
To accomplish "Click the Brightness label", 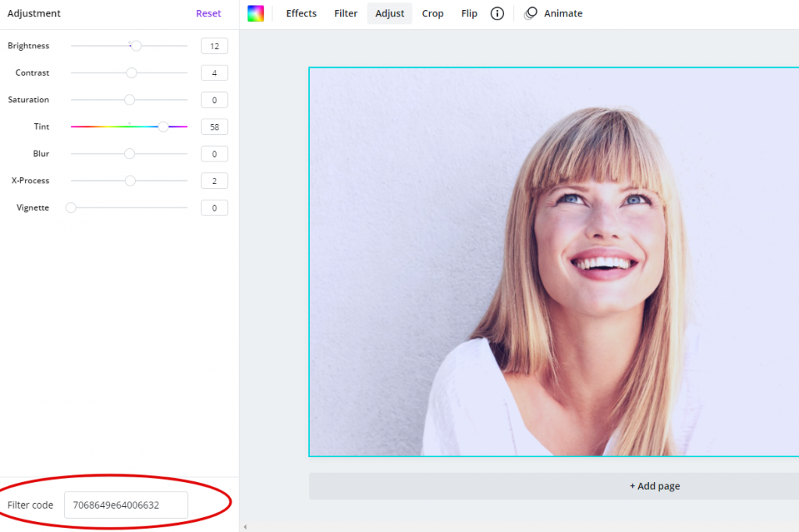I will tap(29, 46).
